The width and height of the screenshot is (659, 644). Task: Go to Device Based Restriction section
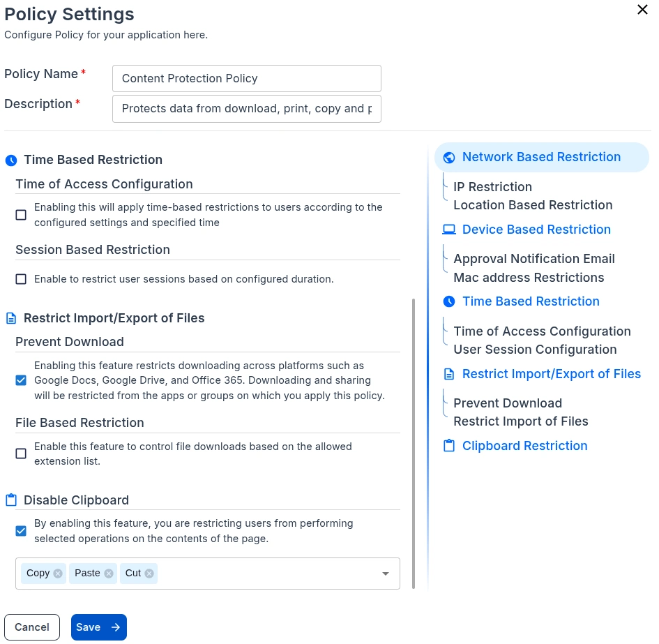tap(536, 230)
